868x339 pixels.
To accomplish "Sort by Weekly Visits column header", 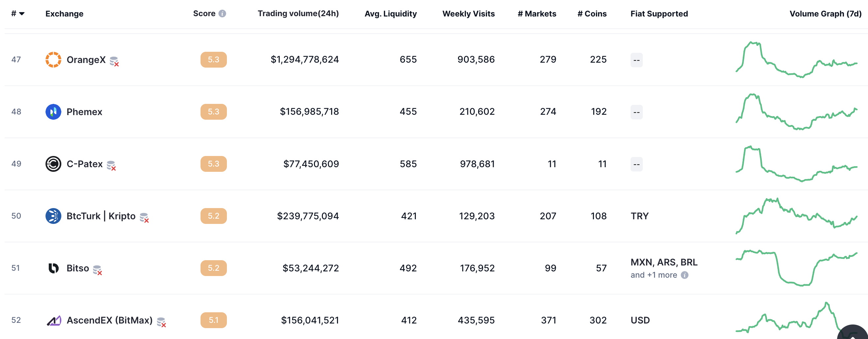I will 468,14.
